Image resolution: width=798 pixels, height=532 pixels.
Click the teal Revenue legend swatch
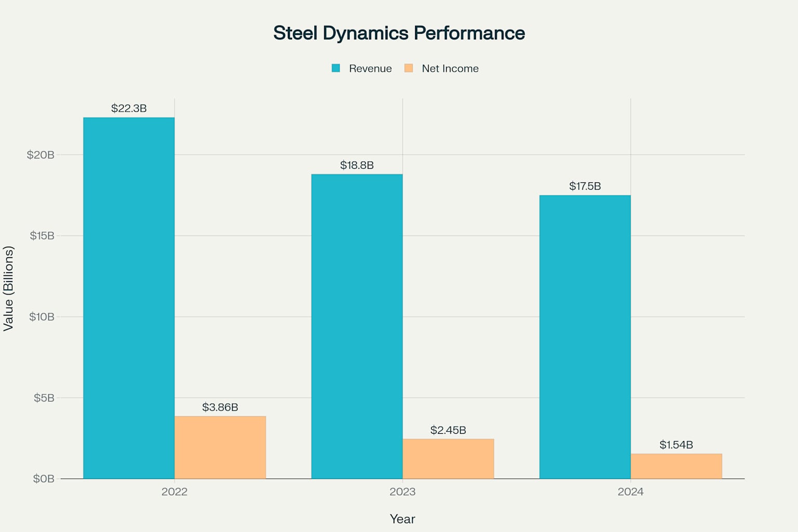(x=336, y=68)
